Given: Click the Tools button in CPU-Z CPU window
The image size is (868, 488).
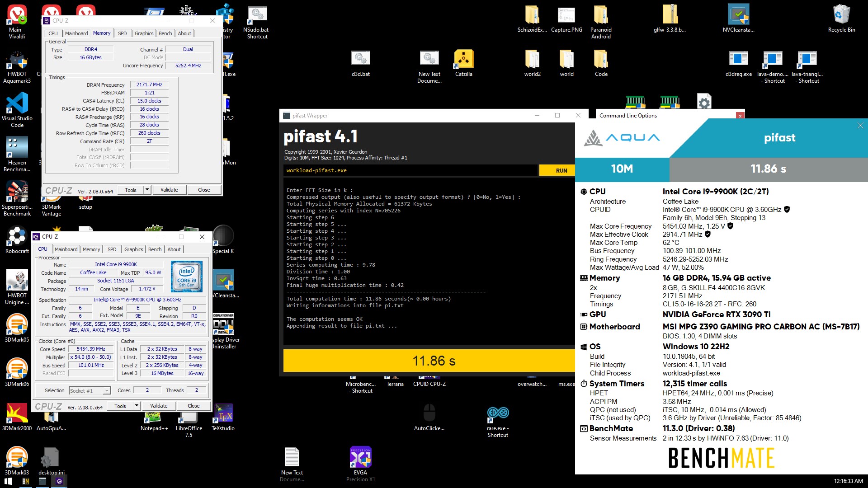Looking at the screenshot, I should click(120, 406).
